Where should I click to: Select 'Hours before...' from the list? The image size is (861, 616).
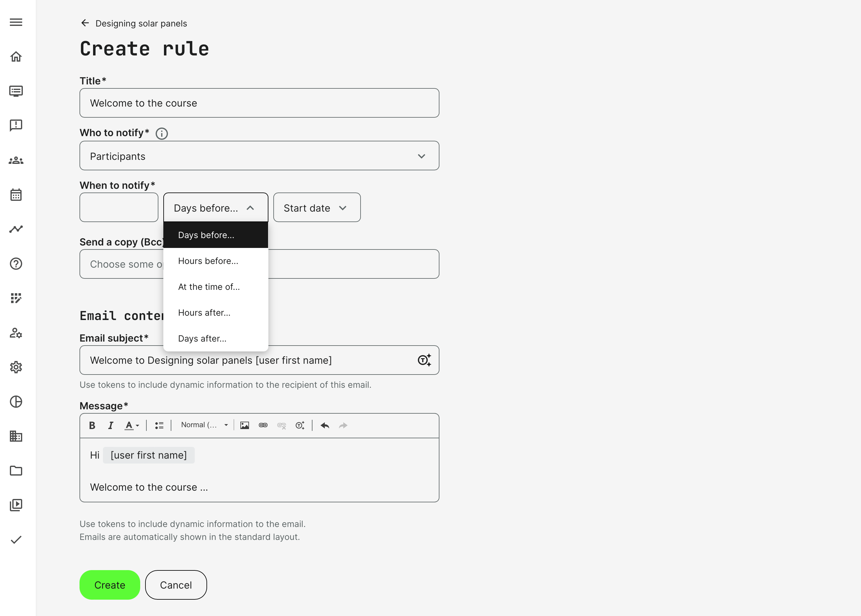tap(208, 261)
